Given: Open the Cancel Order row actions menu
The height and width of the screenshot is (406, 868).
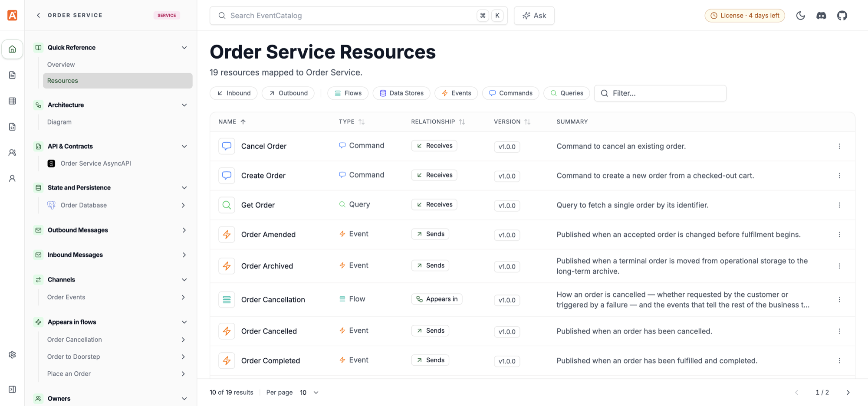Looking at the screenshot, I should point(839,146).
